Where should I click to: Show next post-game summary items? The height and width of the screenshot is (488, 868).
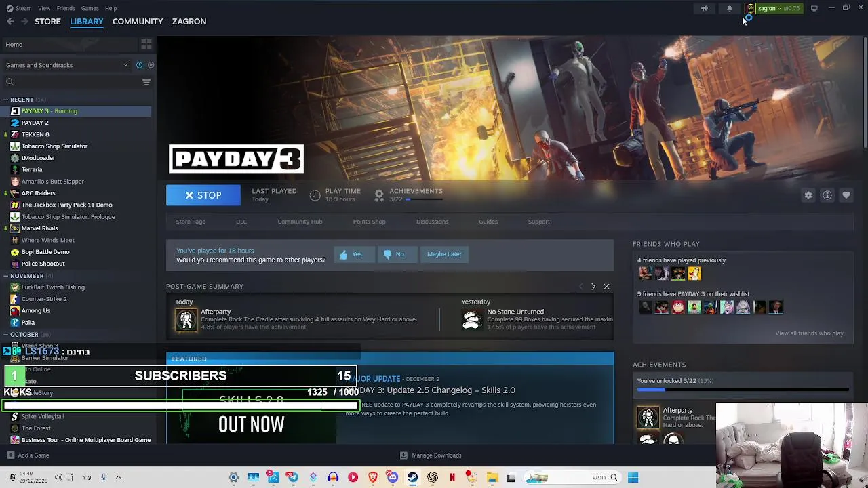point(593,287)
